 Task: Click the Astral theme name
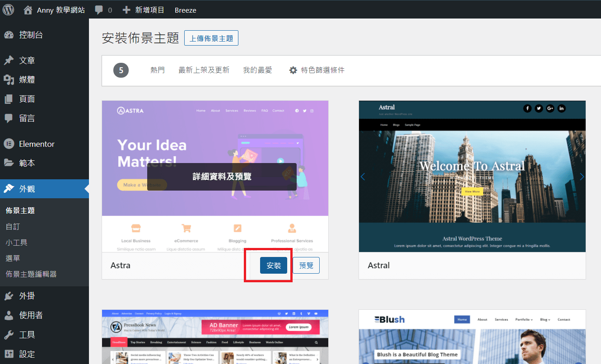click(x=379, y=266)
